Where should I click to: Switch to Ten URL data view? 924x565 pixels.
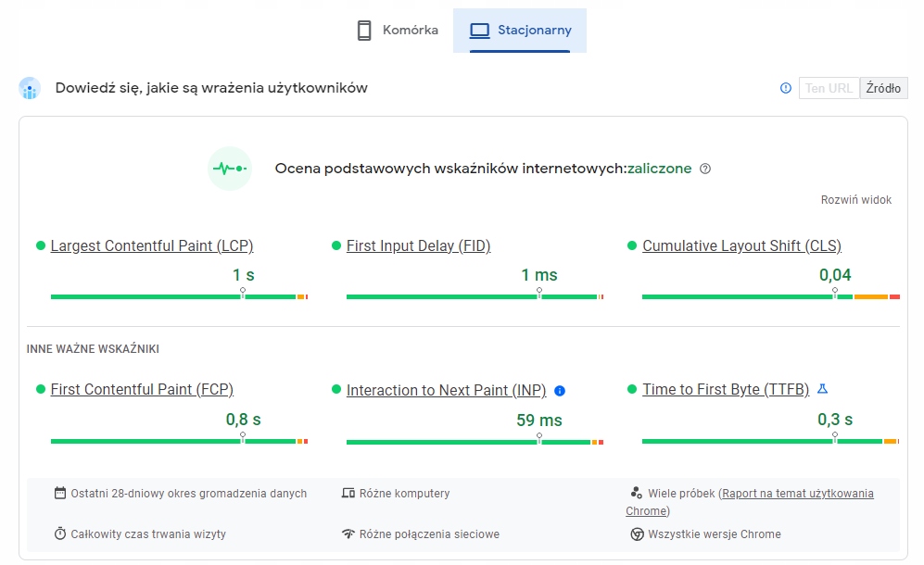(829, 88)
